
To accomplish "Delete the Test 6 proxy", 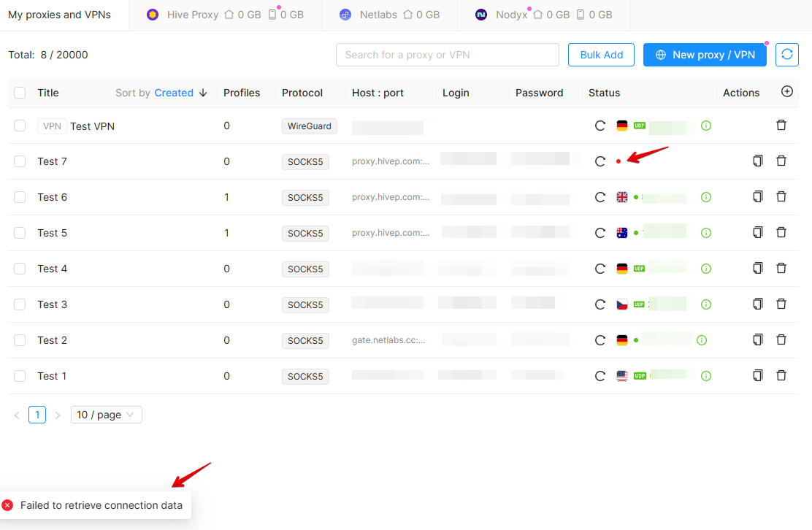I will (781, 196).
